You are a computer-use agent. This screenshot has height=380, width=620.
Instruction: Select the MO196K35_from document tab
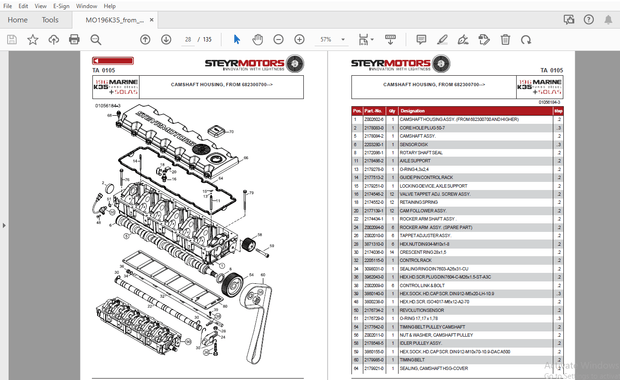(115, 20)
